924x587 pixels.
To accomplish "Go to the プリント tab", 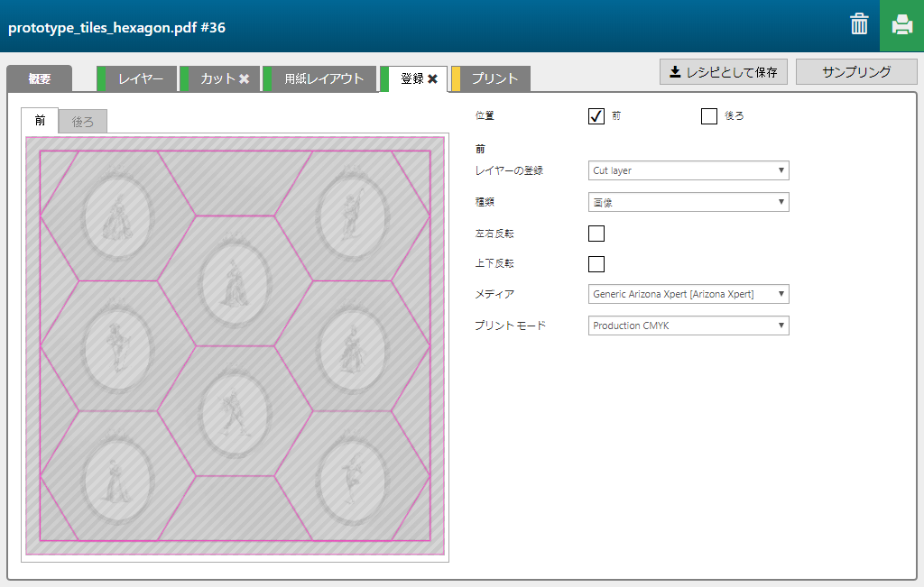I will click(x=491, y=78).
